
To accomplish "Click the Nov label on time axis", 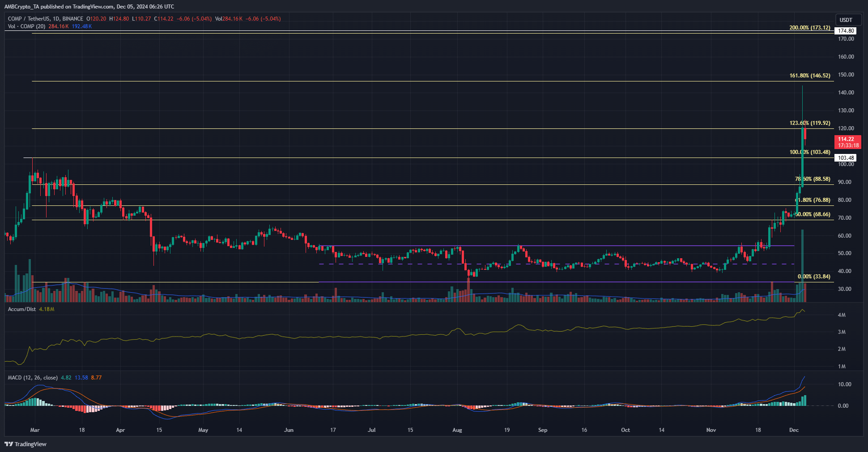I will point(711,430).
